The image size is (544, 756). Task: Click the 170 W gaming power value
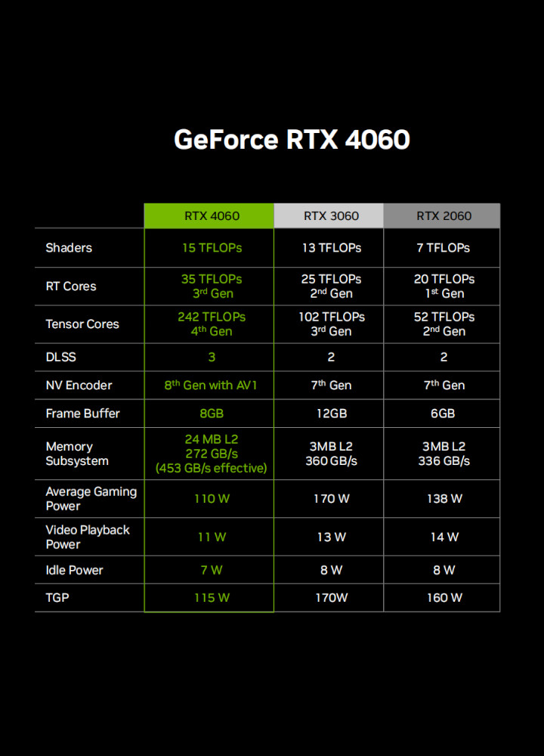click(x=332, y=499)
